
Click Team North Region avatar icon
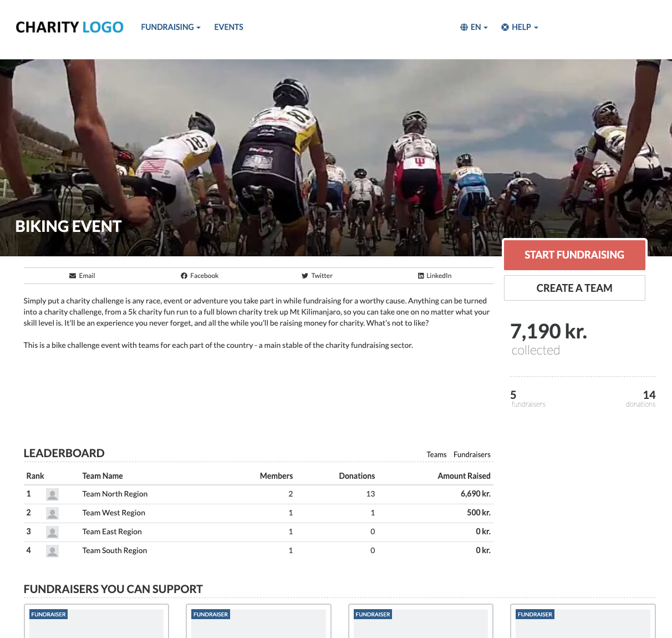coord(52,494)
